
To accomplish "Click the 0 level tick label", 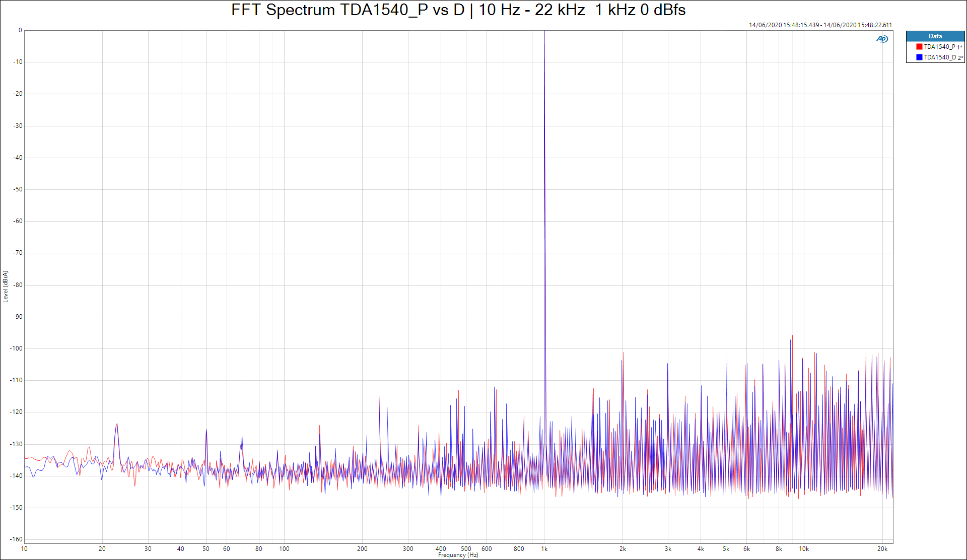I will click(20, 30).
